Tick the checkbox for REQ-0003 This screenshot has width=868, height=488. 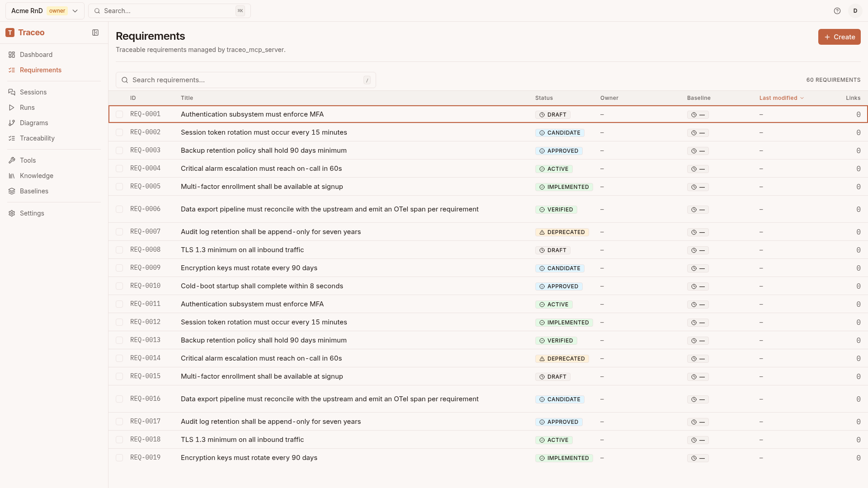119,150
